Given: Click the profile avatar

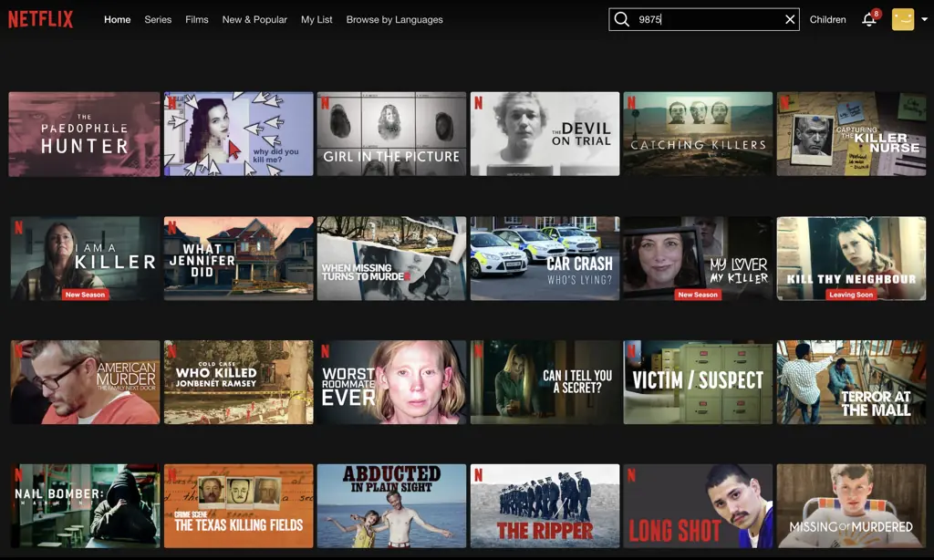Looking at the screenshot, I should (902, 18).
